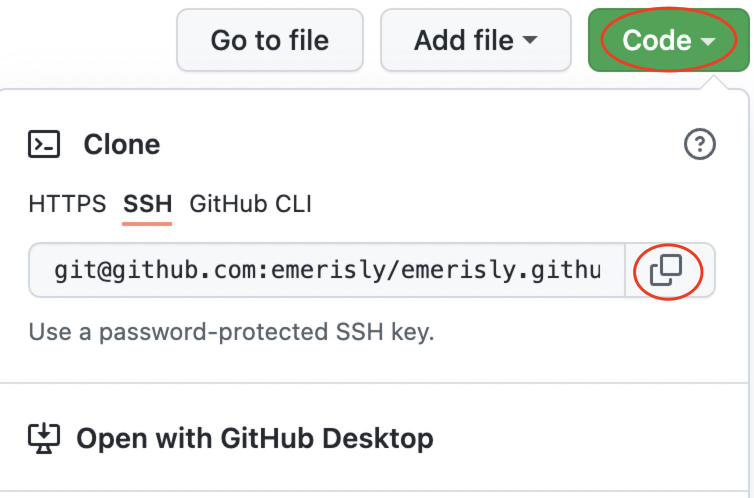Click the password-protected SSH key hint text
Screen dimensions: 754x498
tap(231, 332)
